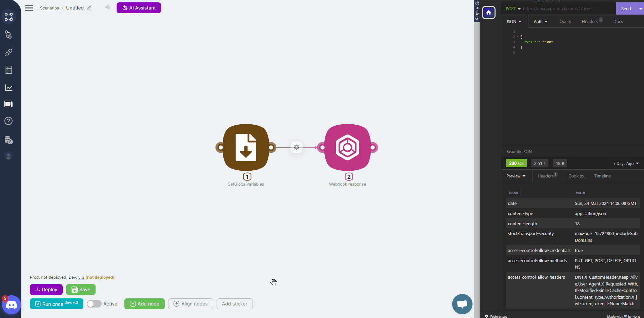Image resolution: width=644 pixels, height=318 pixels.
Task: Toggle the Active scenario switch
Action: click(x=94, y=304)
